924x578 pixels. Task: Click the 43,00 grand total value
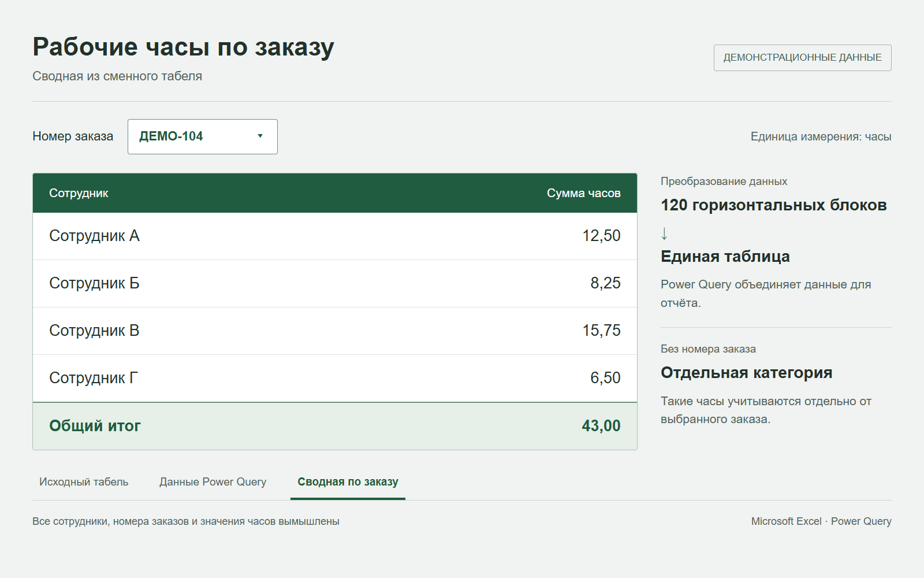[x=601, y=426]
